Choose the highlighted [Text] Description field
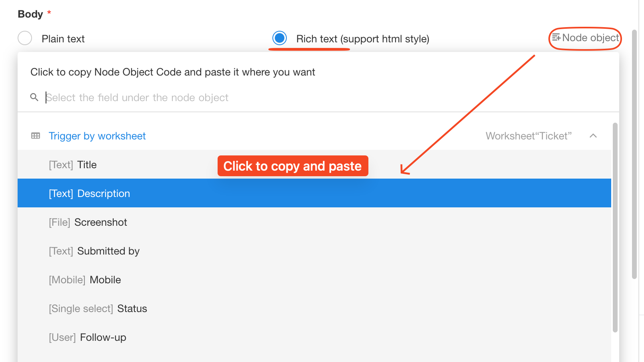Viewport: 644px width, 362px height. [x=314, y=193]
